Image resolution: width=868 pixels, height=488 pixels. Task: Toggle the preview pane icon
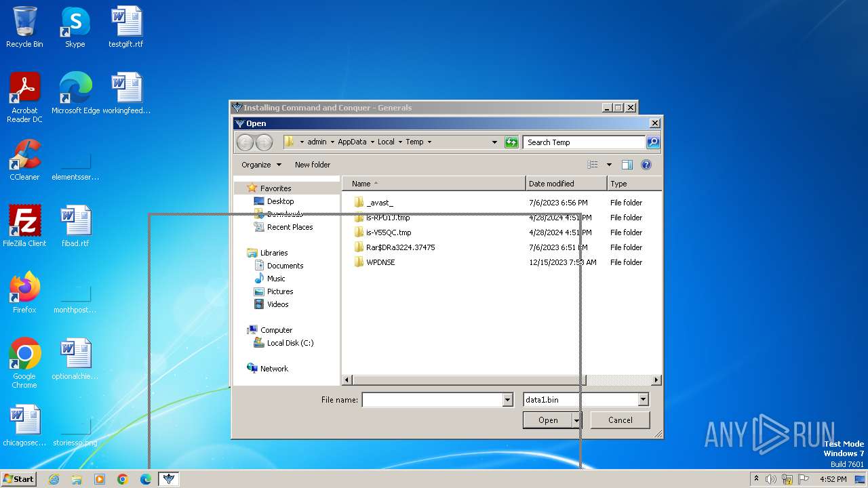627,165
